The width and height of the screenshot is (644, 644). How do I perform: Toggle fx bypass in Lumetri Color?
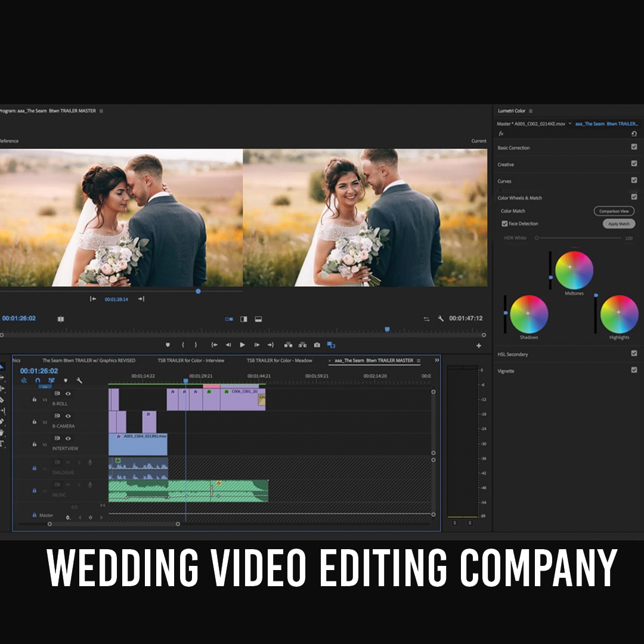point(501,134)
